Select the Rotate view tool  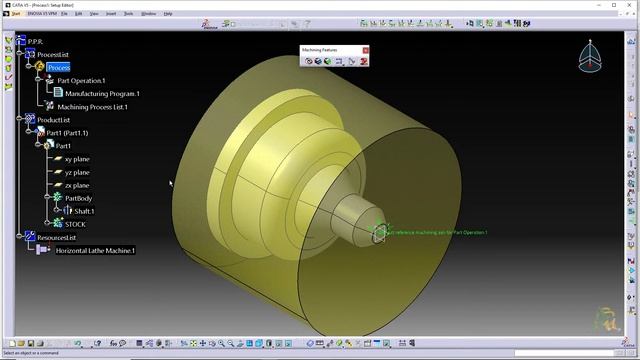pos(212,344)
